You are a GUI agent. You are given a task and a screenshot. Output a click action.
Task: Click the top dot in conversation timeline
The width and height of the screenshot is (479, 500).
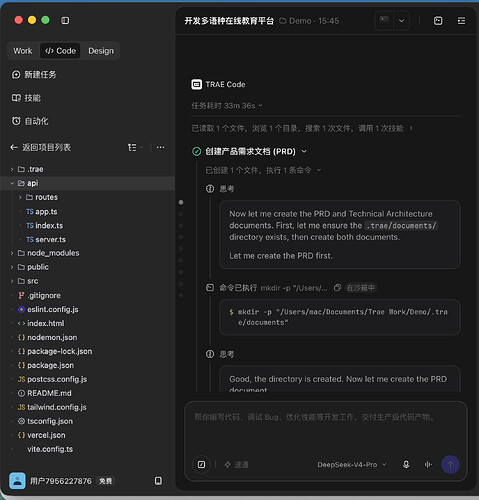(x=181, y=202)
